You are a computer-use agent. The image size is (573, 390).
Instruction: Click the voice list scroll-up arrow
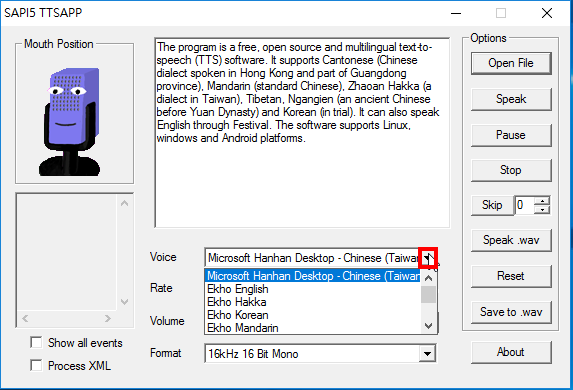[x=429, y=278]
